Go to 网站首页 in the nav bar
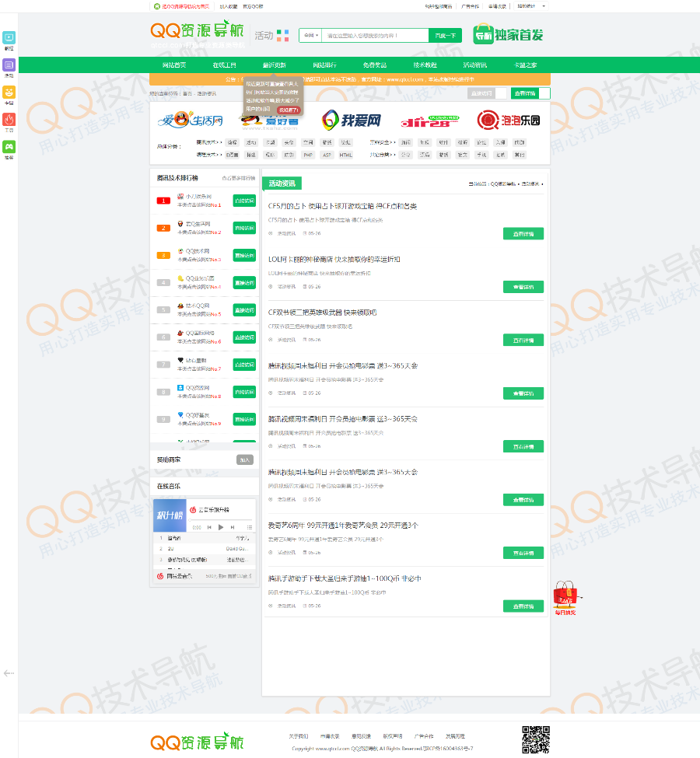This screenshot has height=758, width=700. click(174, 65)
